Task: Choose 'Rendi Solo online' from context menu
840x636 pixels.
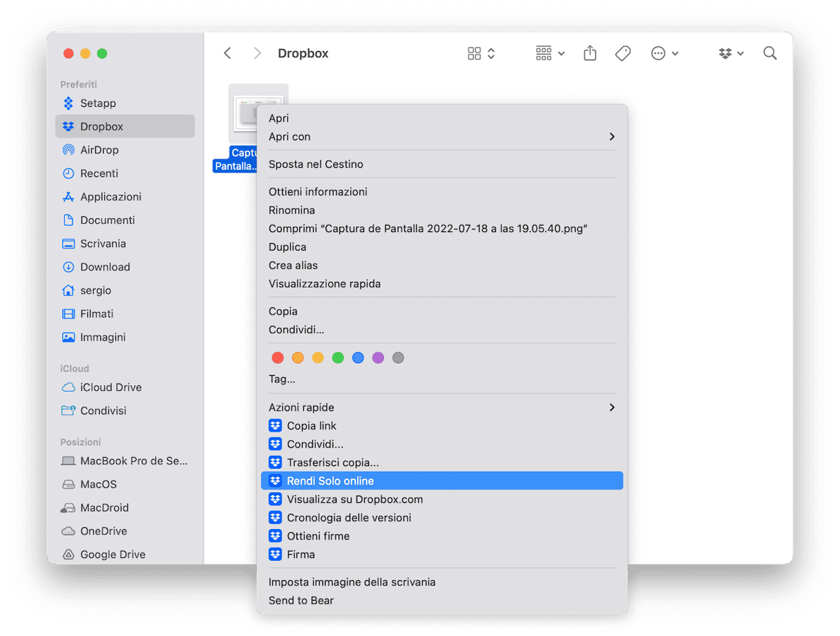Action: click(330, 481)
